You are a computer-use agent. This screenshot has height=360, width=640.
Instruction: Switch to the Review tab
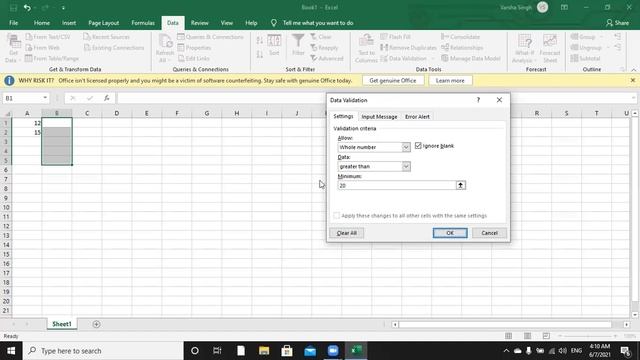200,23
